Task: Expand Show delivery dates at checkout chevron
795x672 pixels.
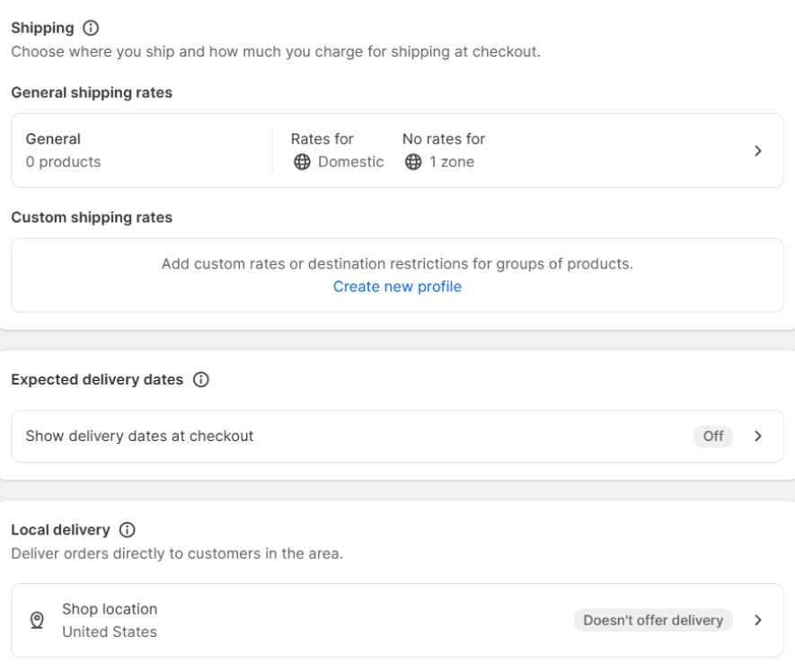Action: point(757,436)
